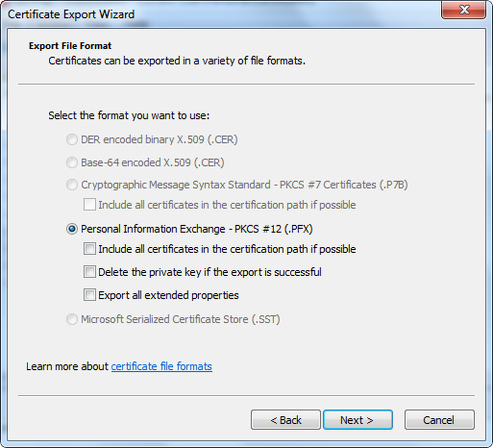The image size is (493, 448).
Task: Click the Export File Format heading
Action: 70,46
